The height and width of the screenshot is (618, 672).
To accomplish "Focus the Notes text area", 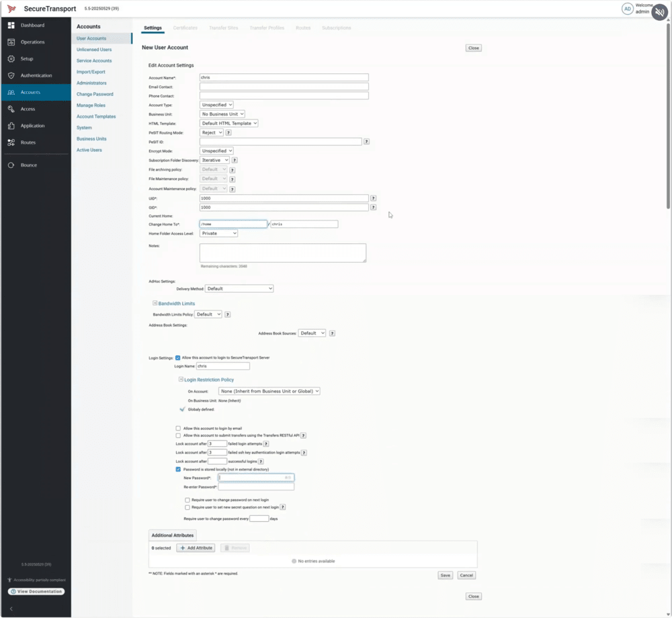I will coord(283,253).
